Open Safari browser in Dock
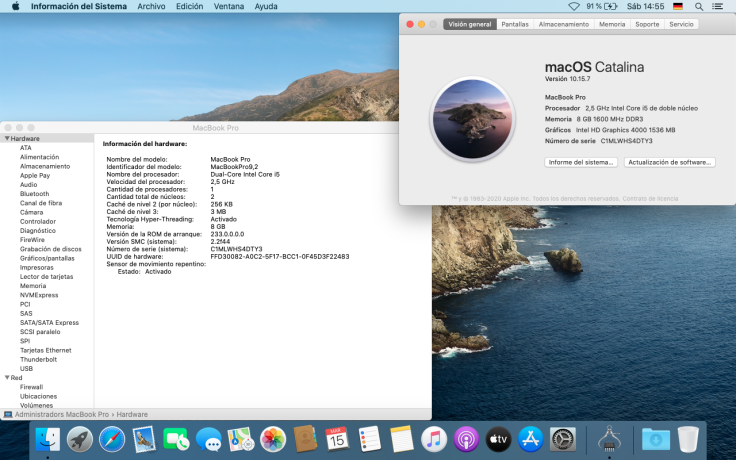This screenshot has height=460, width=736. click(x=112, y=439)
